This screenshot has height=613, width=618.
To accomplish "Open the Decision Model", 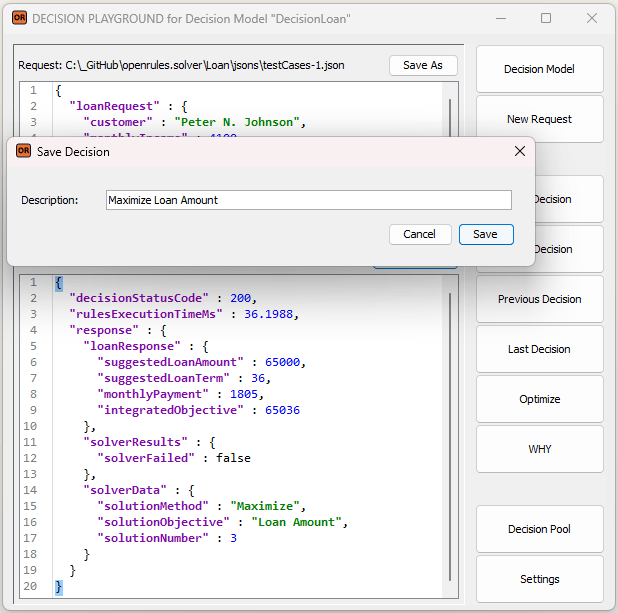I will (x=539, y=69).
